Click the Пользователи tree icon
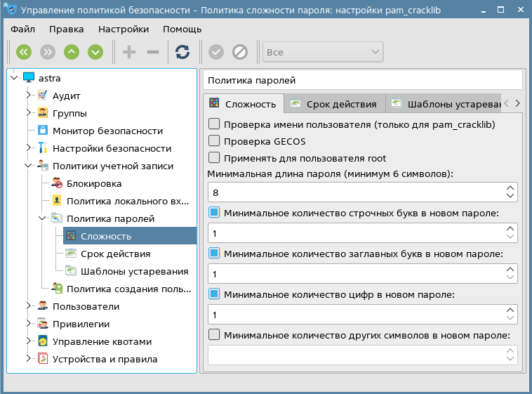This screenshot has width=532, height=394. [x=42, y=306]
